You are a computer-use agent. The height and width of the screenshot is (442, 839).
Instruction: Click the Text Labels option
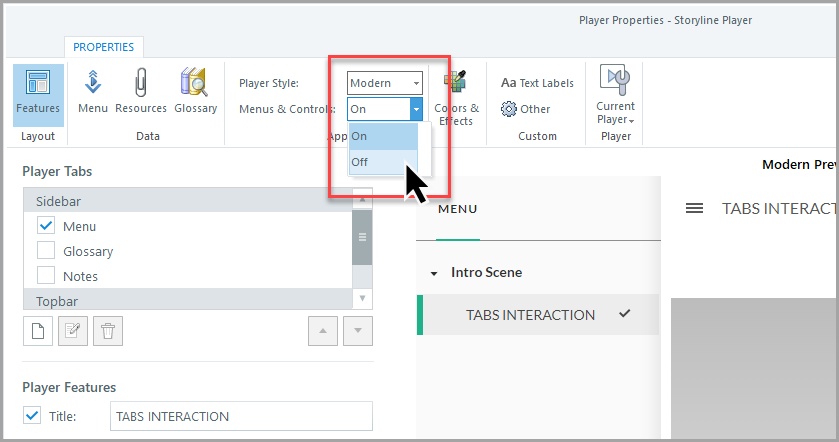[x=537, y=83]
